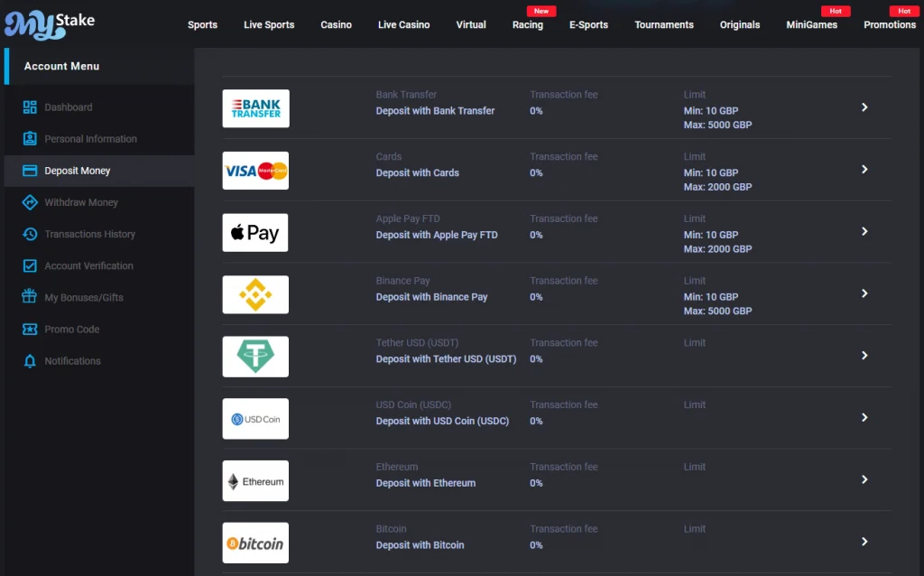
Task: Click the Account Menu heading
Action: pyautogui.click(x=62, y=66)
